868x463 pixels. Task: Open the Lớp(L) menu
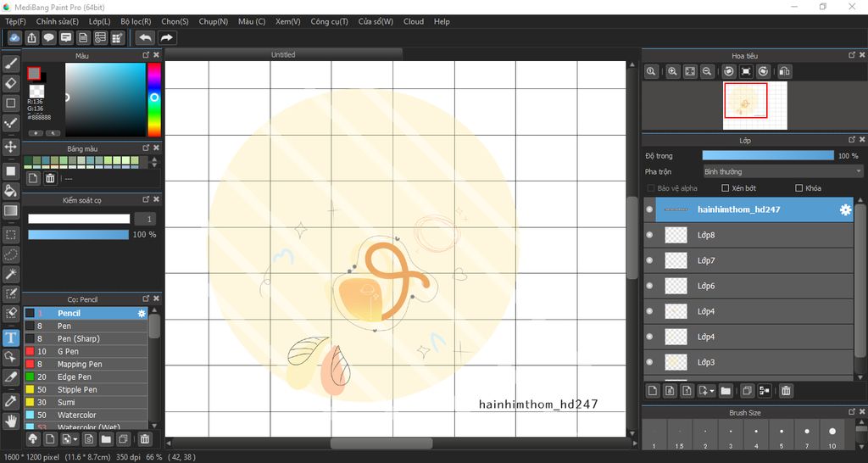[100, 21]
